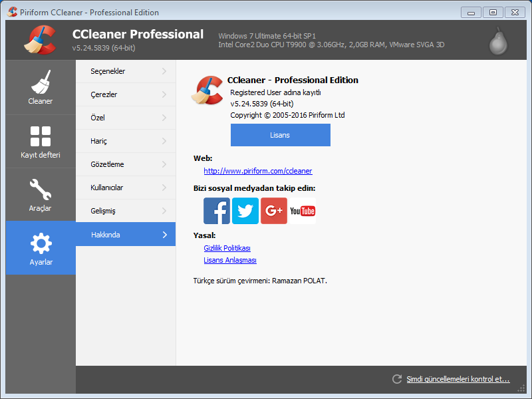This screenshot has width=532, height=399.
Task: Click the Piriform pear logo
Action: (498, 41)
